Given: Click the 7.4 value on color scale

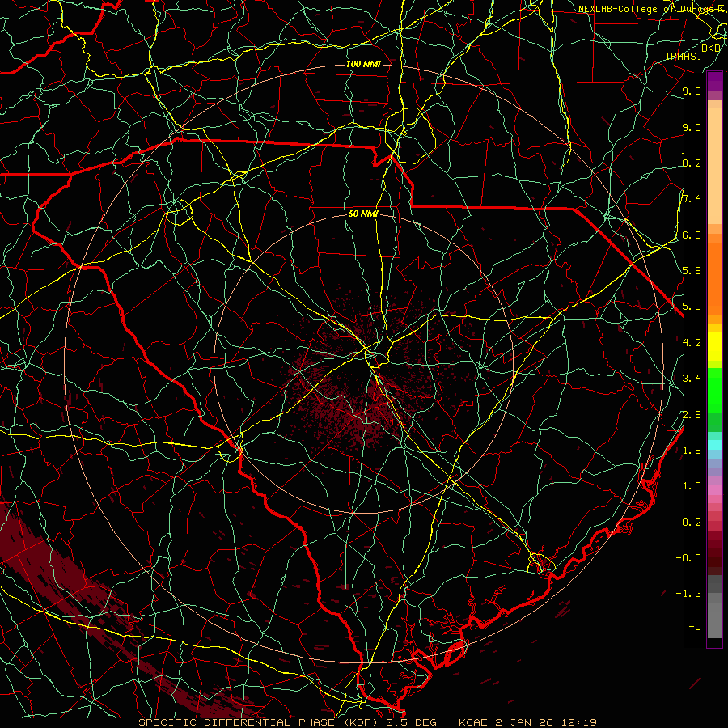Looking at the screenshot, I should click(x=692, y=199).
